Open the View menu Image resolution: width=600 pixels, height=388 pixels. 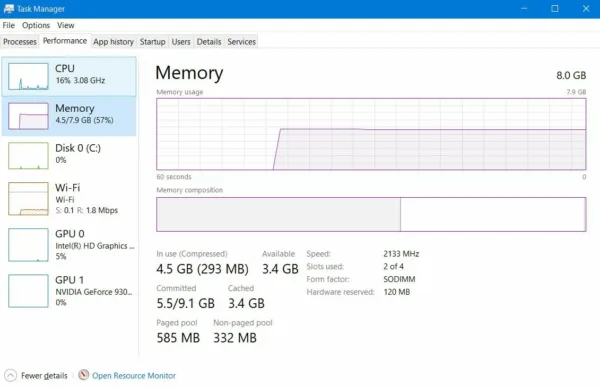click(65, 25)
